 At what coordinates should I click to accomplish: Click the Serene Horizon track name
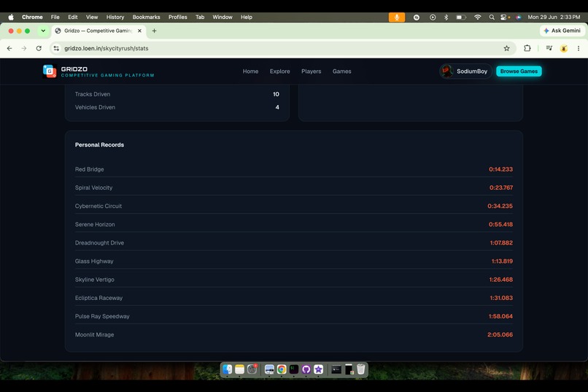click(x=95, y=224)
